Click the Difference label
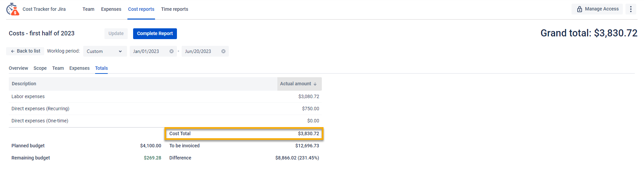Image resolution: width=644 pixels, height=178 pixels. [x=180, y=158]
